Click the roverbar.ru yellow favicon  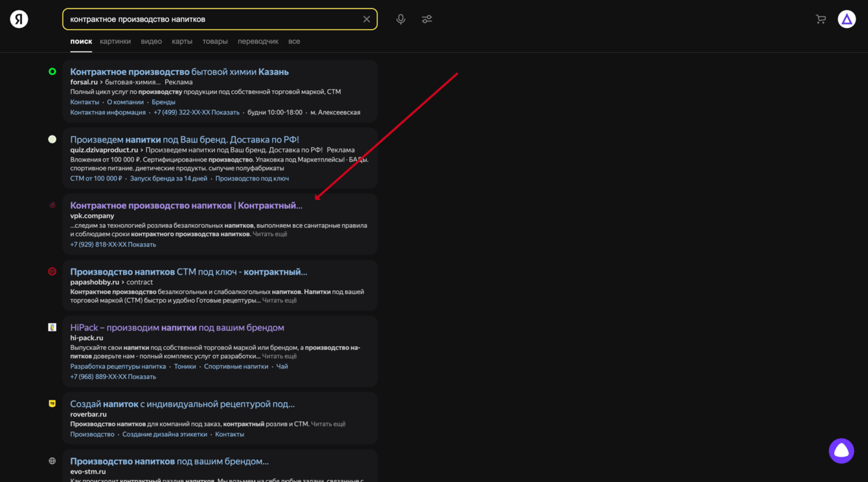pyautogui.click(x=52, y=404)
